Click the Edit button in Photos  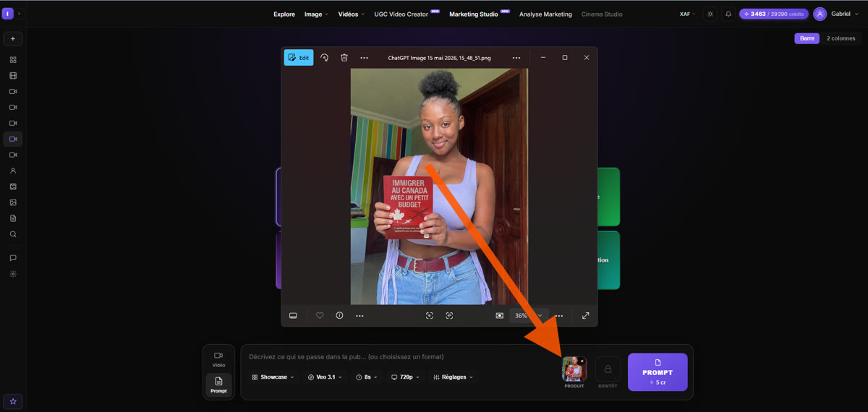coord(299,58)
